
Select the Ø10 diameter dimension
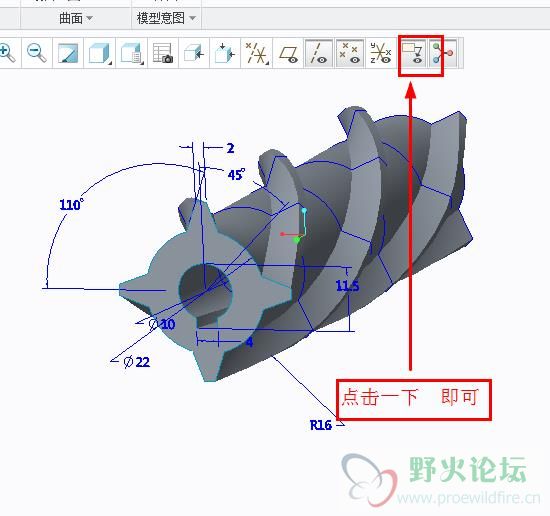click(162, 324)
